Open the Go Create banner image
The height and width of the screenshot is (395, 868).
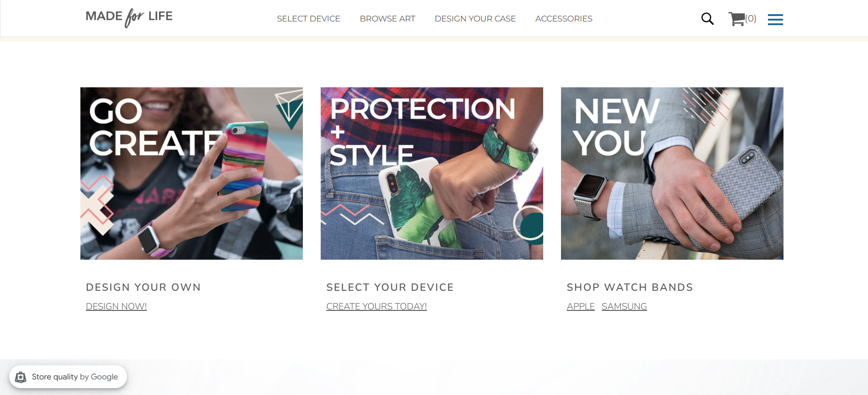click(191, 173)
